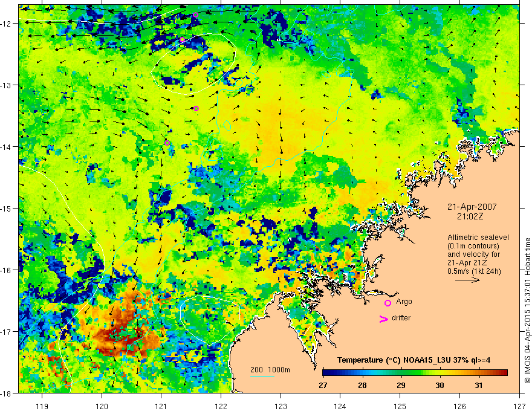Click latitude axis label -12
The image size is (532, 411).
[x=6, y=24]
